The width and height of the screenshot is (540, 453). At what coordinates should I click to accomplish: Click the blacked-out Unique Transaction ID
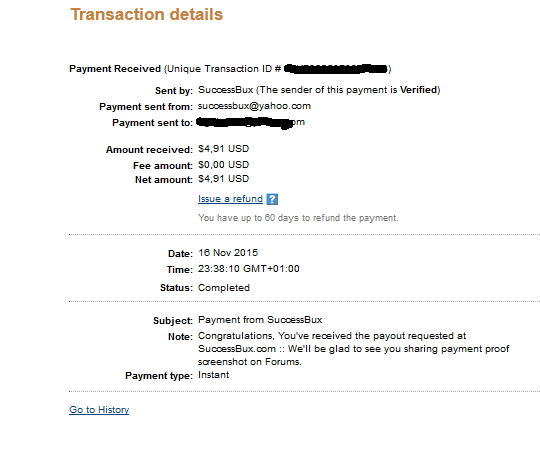336,69
